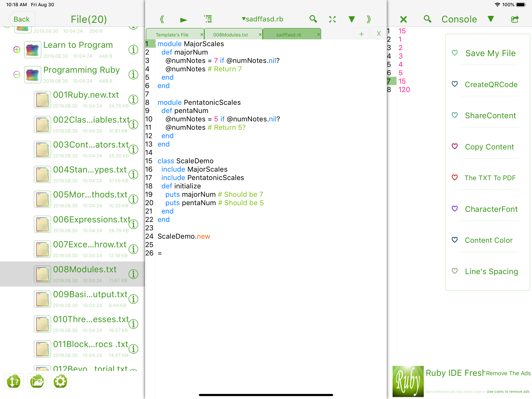Open the code outline list icon

tap(208, 19)
